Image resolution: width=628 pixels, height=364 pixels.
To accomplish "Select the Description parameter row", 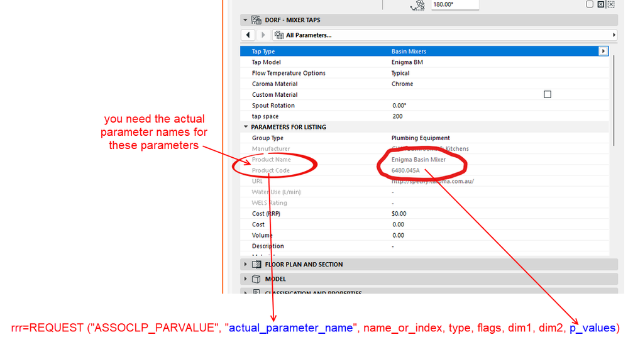I will 424,246.
